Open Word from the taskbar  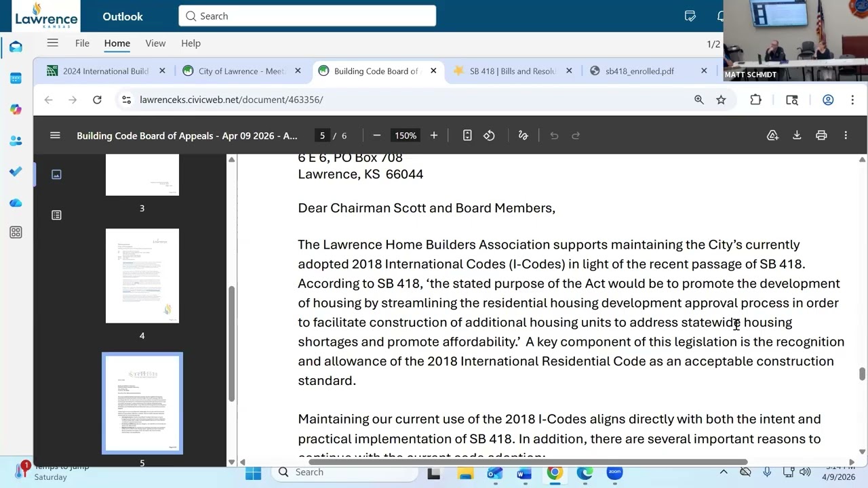coord(524,472)
